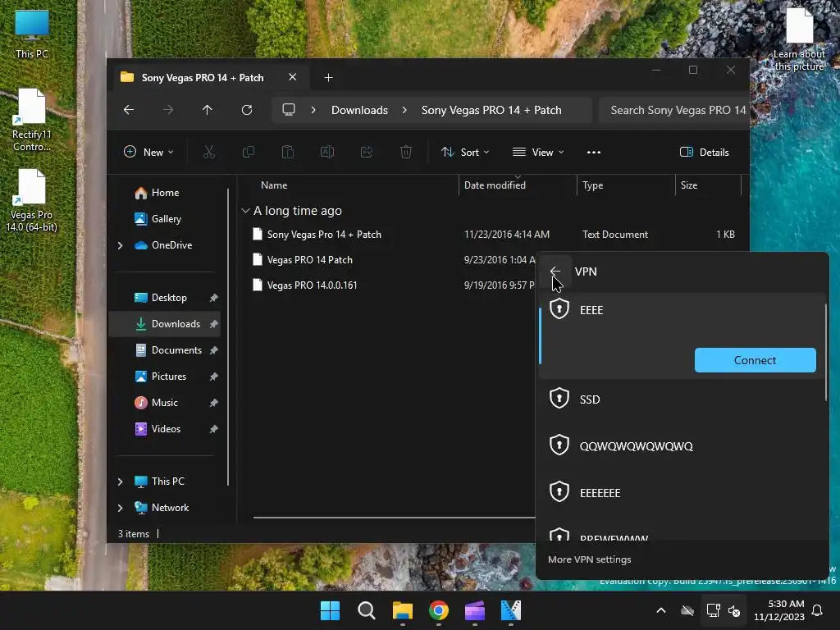Screen dimensions: 840x630
Task: Click the Cut scissors icon
Action: coord(209,152)
